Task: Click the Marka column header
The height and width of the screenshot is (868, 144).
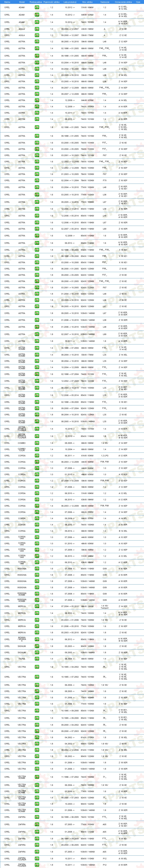Action: (x=7, y=2)
